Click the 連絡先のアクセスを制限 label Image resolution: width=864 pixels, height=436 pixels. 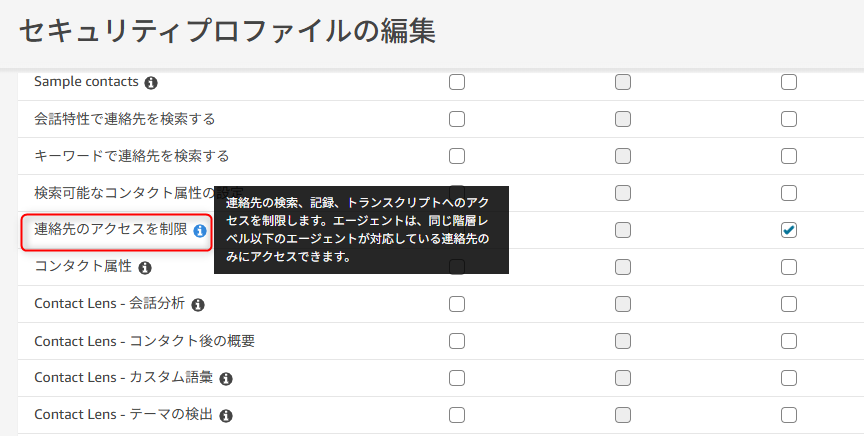coord(110,230)
